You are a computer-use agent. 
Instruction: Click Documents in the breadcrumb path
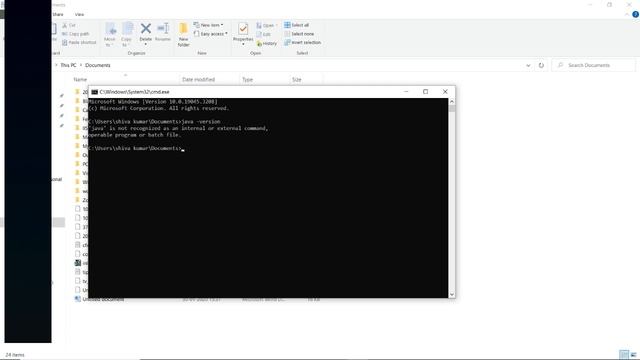98,65
